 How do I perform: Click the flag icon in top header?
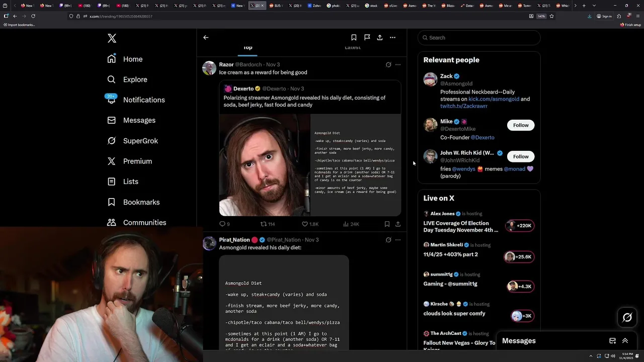tap(367, 37)
